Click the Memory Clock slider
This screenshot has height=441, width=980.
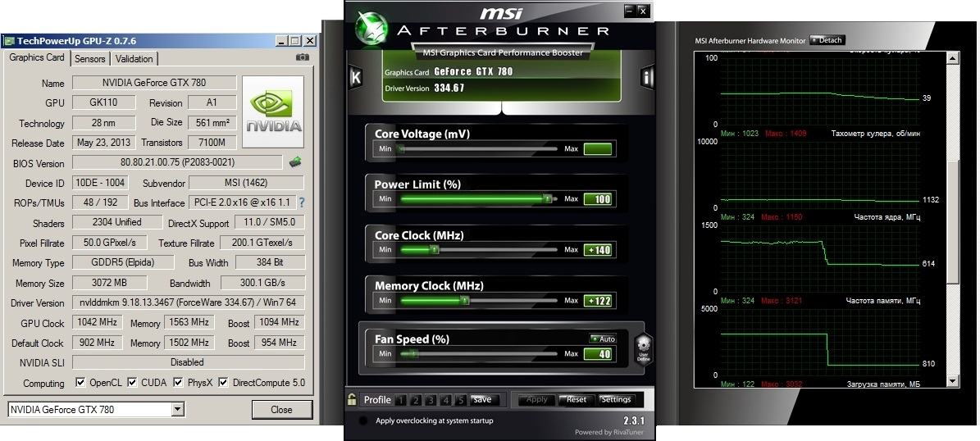coord(477,301)
